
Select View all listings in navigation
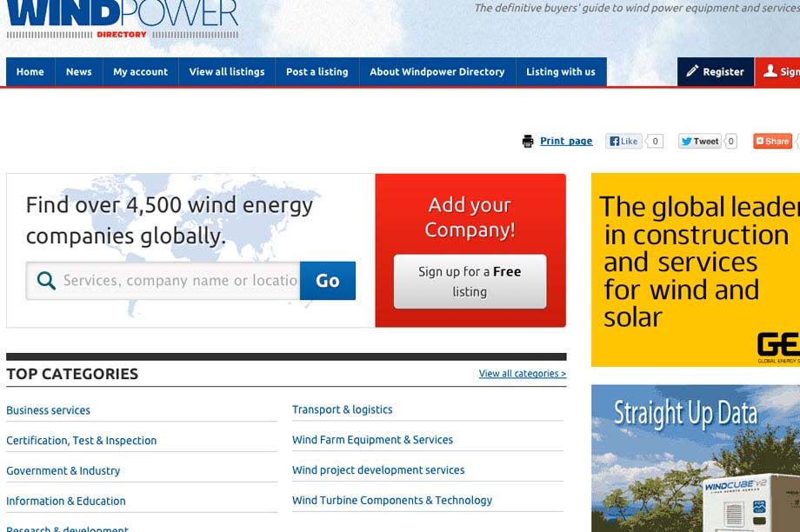tap(227, 72)
